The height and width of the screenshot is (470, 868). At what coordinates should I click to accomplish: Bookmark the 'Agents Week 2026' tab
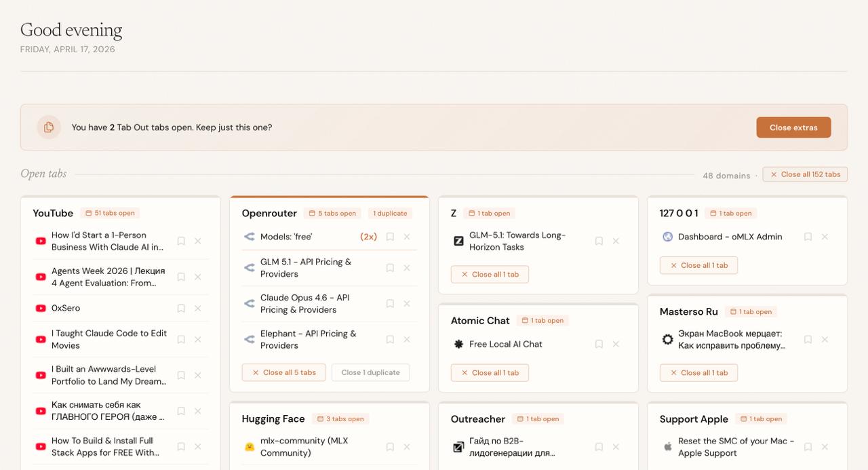[181, 277]
